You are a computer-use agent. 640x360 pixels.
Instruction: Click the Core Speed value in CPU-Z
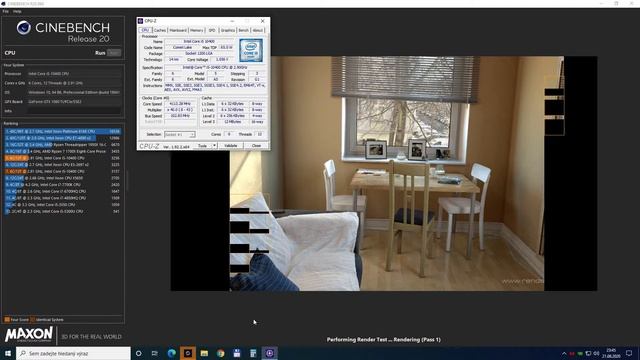180,104
